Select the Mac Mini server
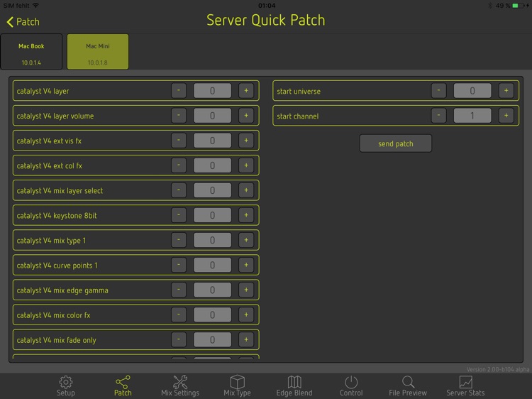Image resolution: width=532 pixels, height=399 pixels. point(98,52)
